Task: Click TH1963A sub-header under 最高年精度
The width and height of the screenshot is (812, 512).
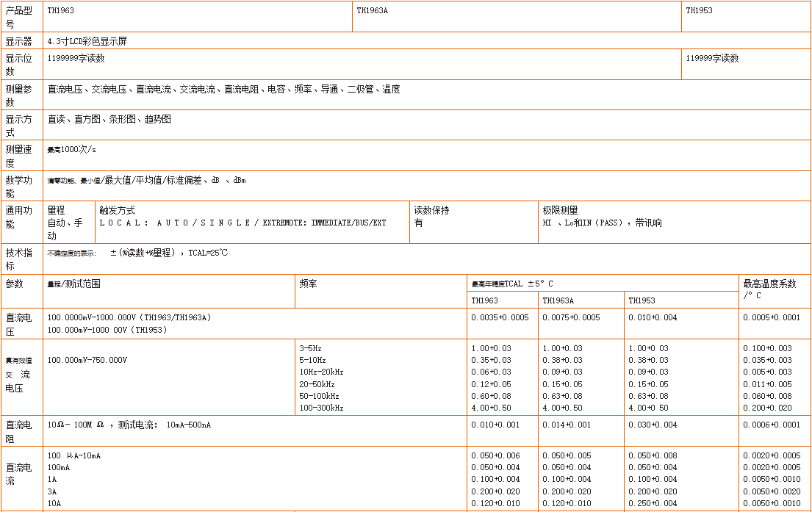Action: 558,300
